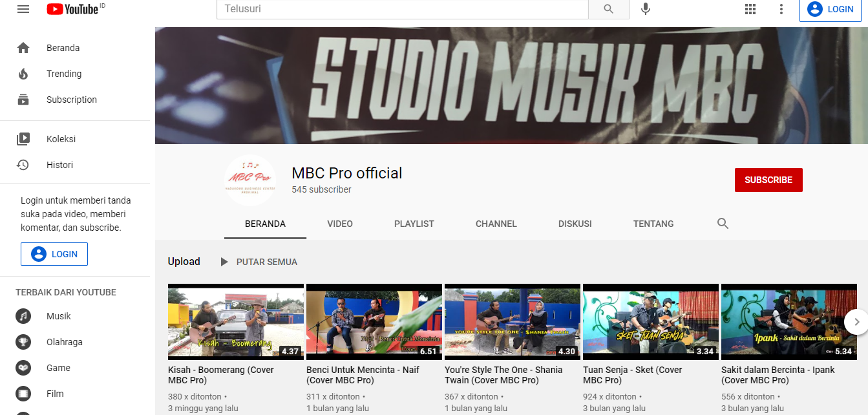Open the hamburger guide menu
The height and width of the screenshot is (415, 868).
23,9
